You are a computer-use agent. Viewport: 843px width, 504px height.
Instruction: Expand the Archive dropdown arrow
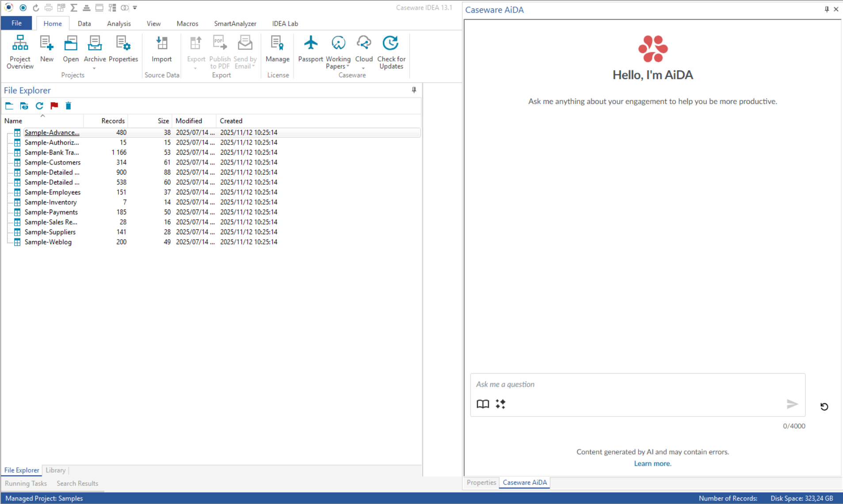pyautogui.click(x=94, y=69)
